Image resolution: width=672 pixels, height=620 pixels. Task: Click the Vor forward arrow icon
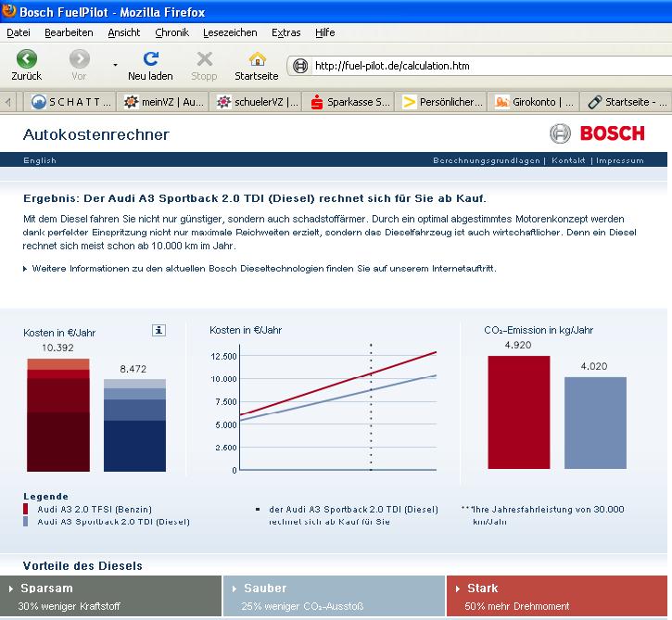coord(80,59)
